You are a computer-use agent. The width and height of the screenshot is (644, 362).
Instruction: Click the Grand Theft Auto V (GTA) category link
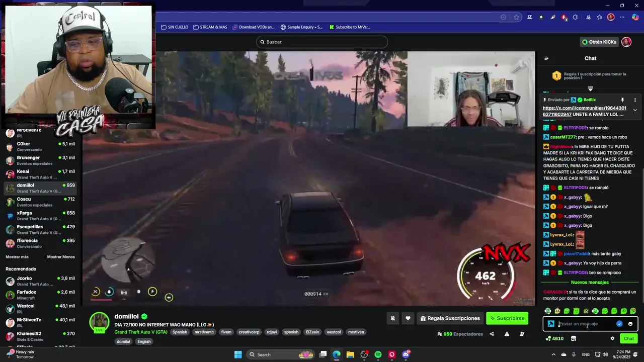(141, 332)
